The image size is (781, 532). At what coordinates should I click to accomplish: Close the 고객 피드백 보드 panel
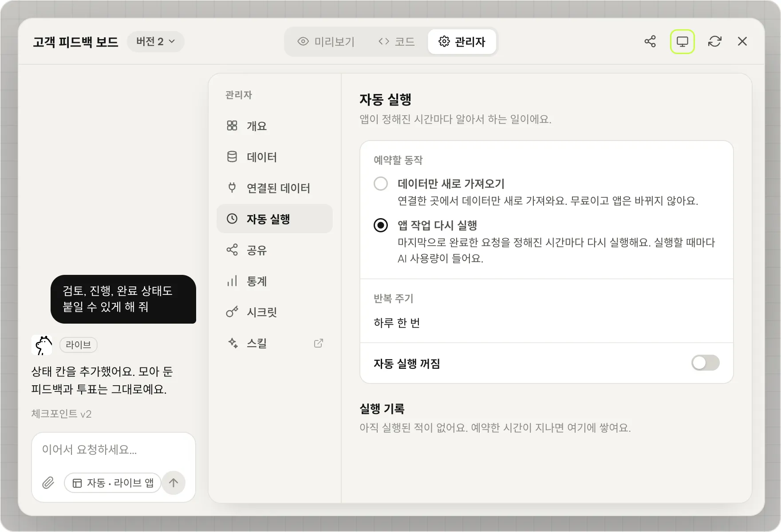[742, 41]
